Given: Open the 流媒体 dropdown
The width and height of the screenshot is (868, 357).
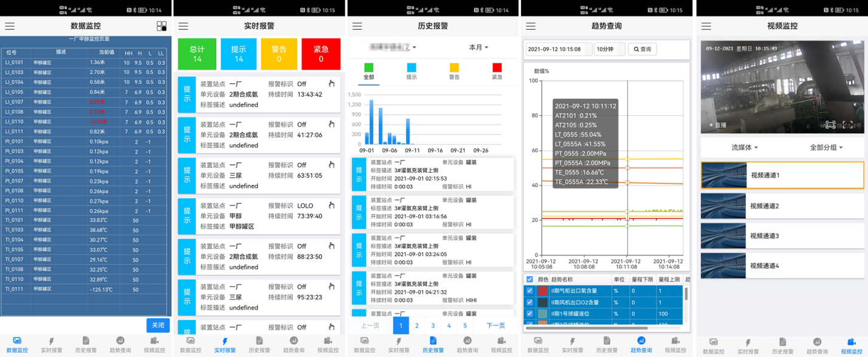Looking at the screenshot, I should [x=745, y=147].
